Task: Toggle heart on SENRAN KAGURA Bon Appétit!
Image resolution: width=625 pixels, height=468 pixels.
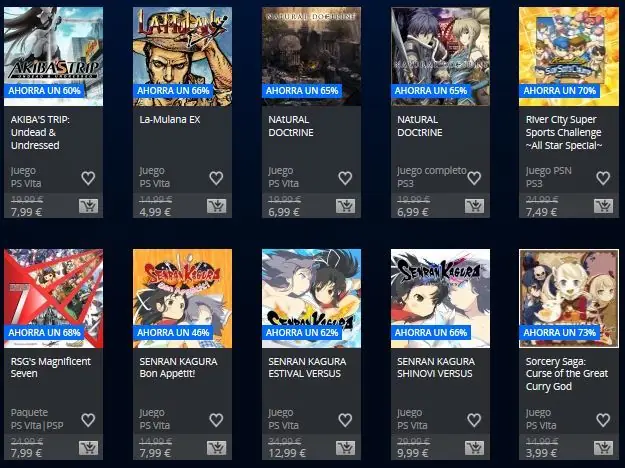Action: (216, 420)
